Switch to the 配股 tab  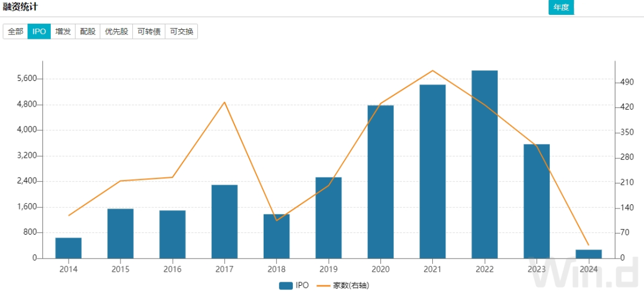click(88, 32)
